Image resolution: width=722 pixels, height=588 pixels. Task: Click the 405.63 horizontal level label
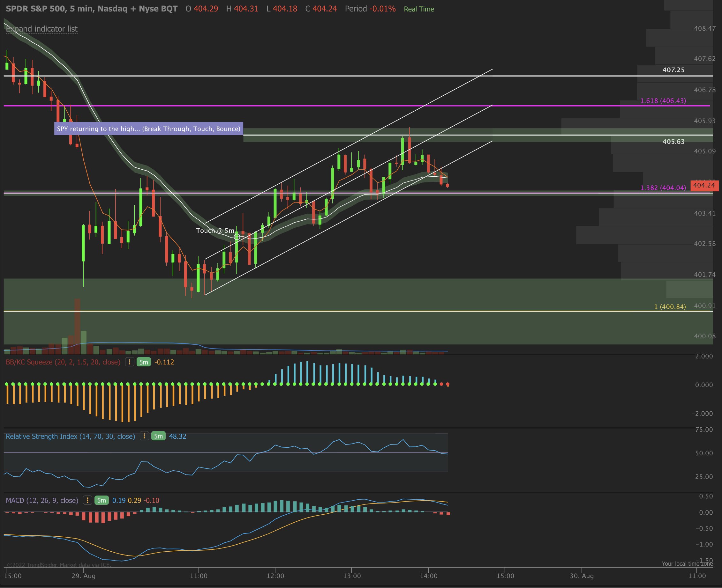(673, 142)
